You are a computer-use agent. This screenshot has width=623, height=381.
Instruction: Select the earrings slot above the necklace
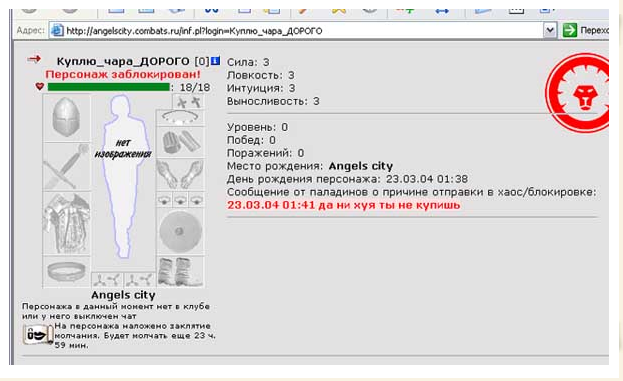pos(188,102)
